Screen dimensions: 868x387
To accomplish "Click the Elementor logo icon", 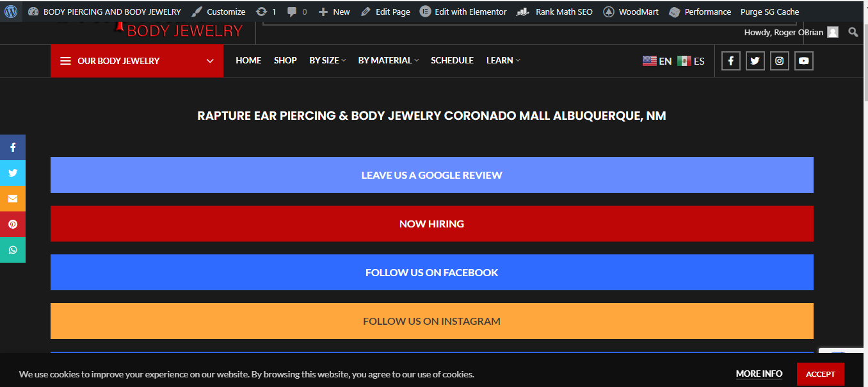I will (x=425, y=12).
